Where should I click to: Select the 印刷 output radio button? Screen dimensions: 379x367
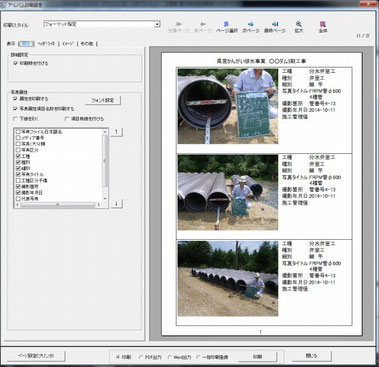[118, 357]
